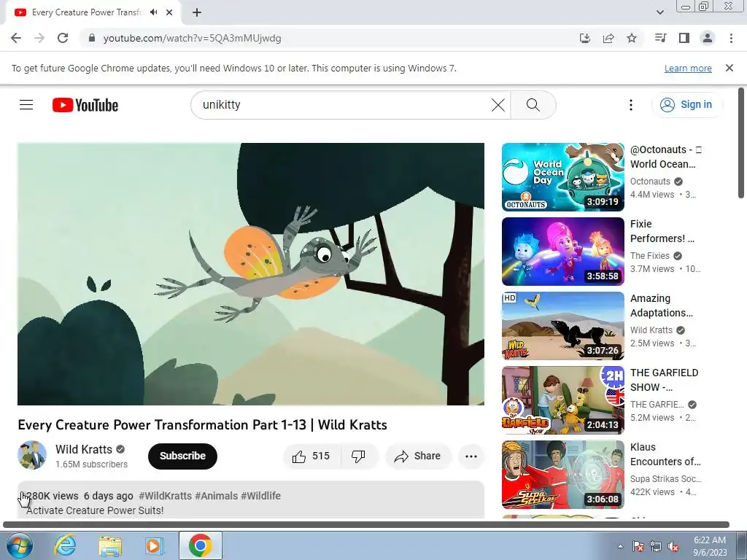
Task: Subscribe to Wild Kratts channel
Action: tap(182, 456)
